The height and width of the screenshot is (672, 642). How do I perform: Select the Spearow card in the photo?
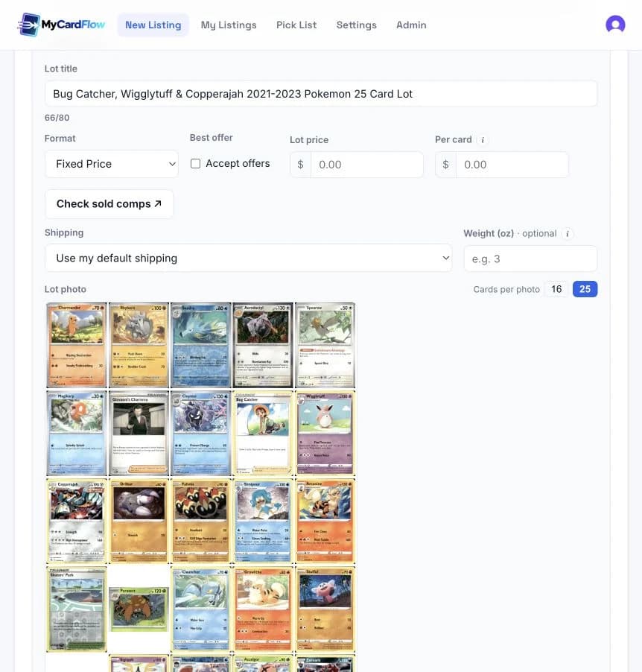pos(325,345)
